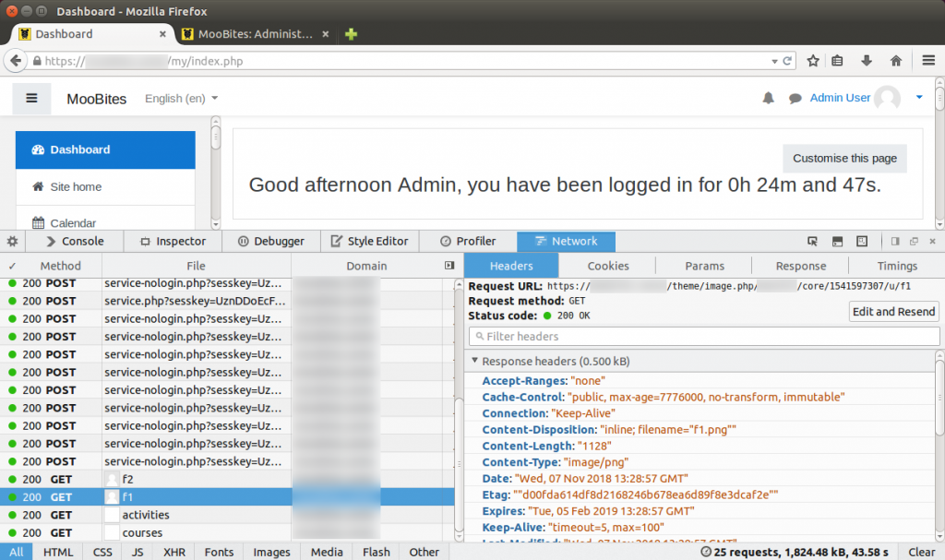The height and width of the screenshot is (560, 945).
Task: Dock developer tools to the side
Action: (895, 242)
